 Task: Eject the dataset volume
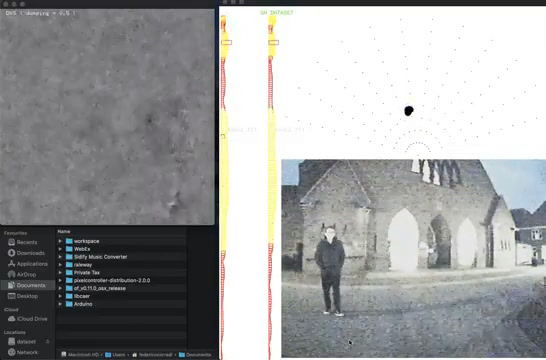(x=48, y=342)
